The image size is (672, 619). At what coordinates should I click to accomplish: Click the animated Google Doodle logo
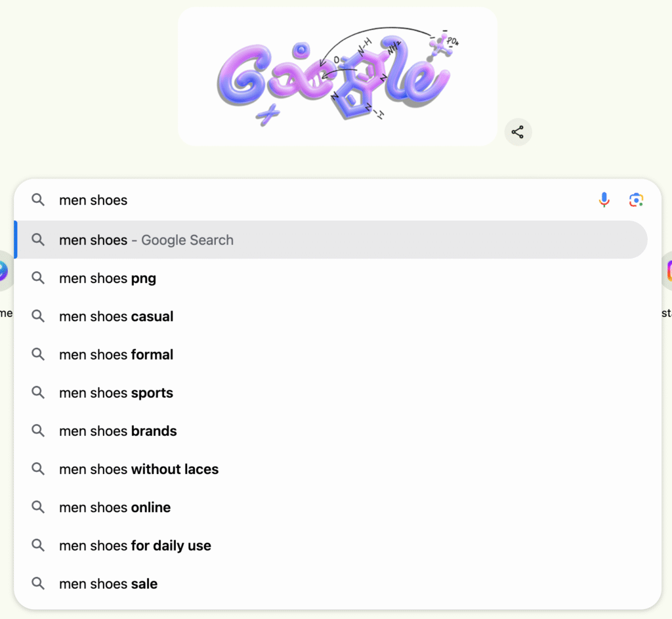pyautogui.click(x=338, y=75)
